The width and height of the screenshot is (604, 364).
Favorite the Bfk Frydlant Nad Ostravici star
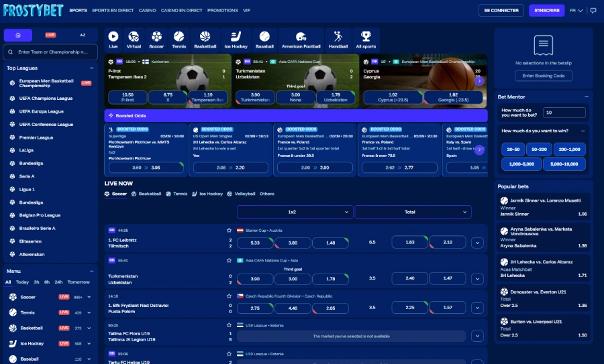coord(229,296)
